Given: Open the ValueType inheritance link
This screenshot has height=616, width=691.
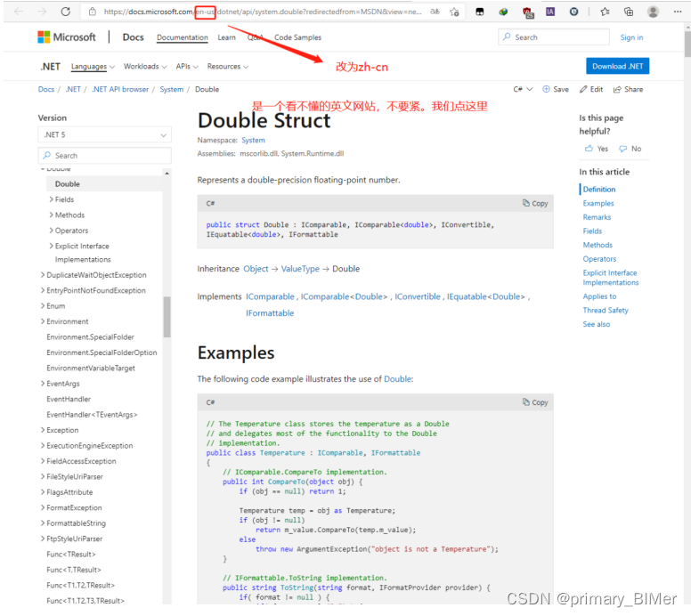Looking at the screenshot, I should pos(300,269).
